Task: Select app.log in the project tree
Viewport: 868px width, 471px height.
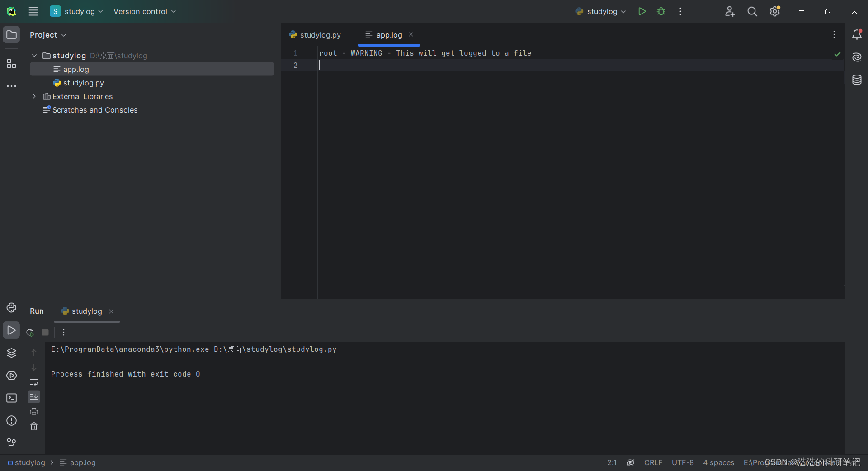Action: [x=152, y=69]
